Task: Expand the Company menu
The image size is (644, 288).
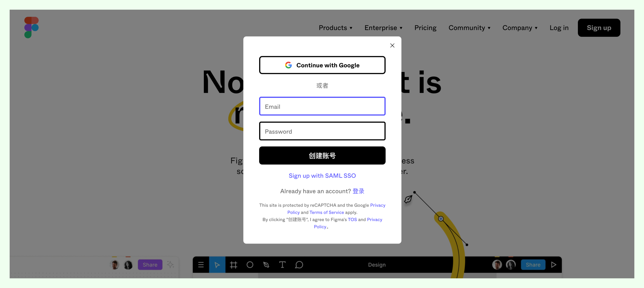Action: tap(520, 28)
